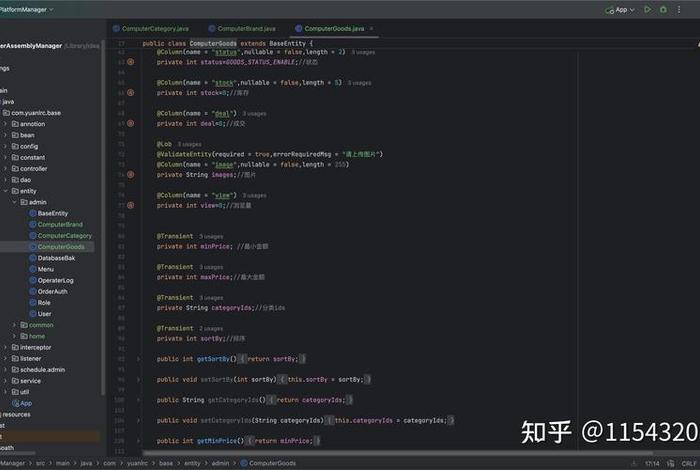Image resolution: width=700 pixels, height=470 pixels.
Task: Expand the constant package
Action: click(5, 158)
